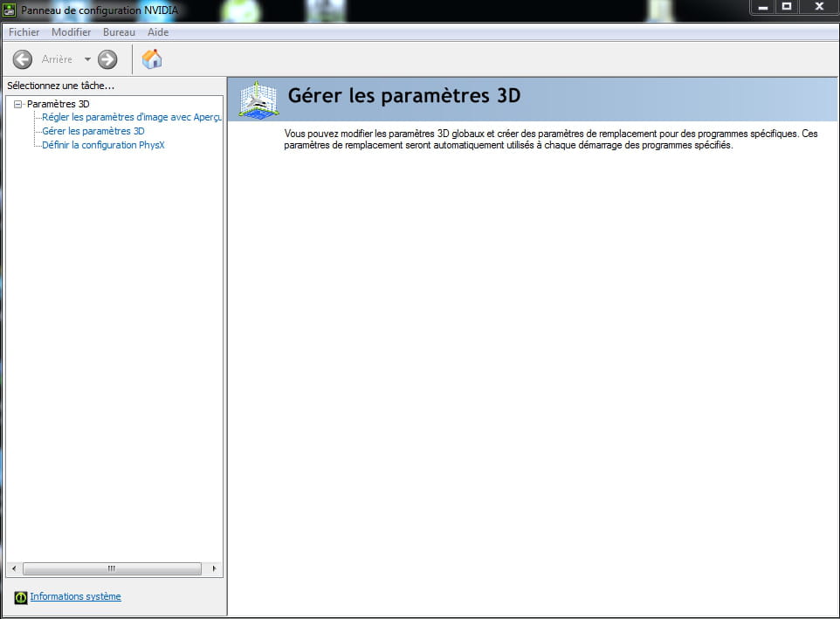Click the green system information icon
Viewport: 840px width, 619px height.
(21, 597)
